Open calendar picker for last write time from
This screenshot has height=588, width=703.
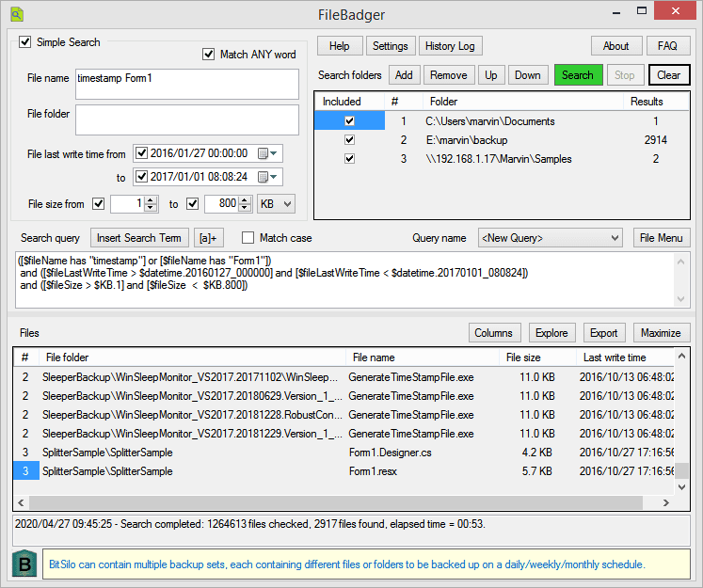pos(268,153)
